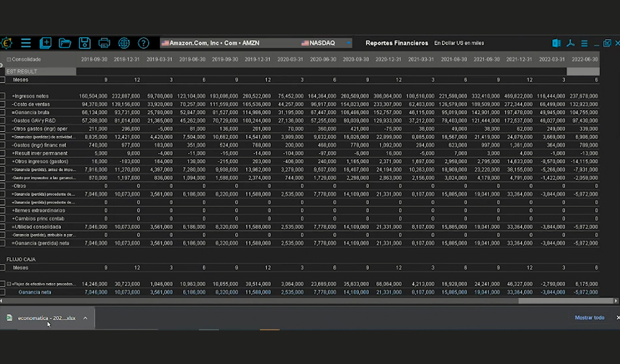Viewport: 620px width, 364px height.
Task: Click the scrollbar right arrow
Action: (x=616, y=301)
